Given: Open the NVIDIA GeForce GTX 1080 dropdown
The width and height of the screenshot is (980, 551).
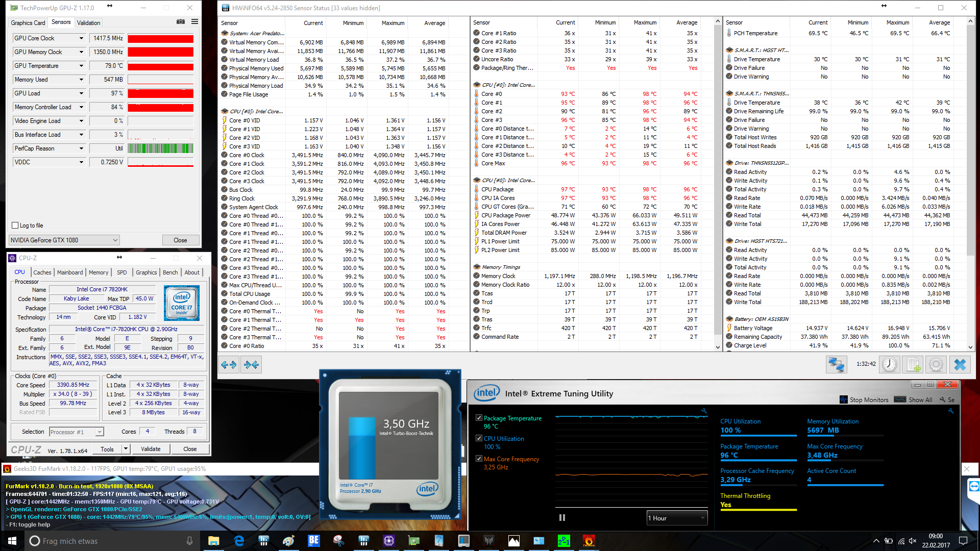Looking at the screenshot, I should pos(64,240).
